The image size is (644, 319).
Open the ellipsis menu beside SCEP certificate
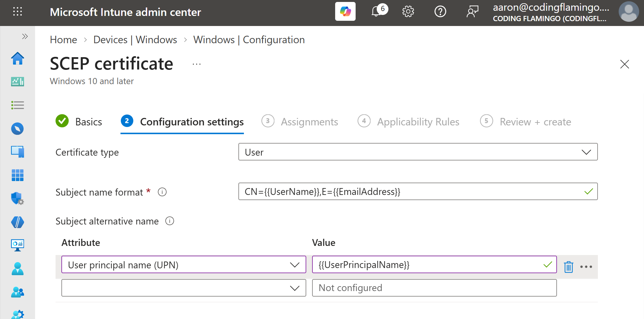[x=196, y=64]
